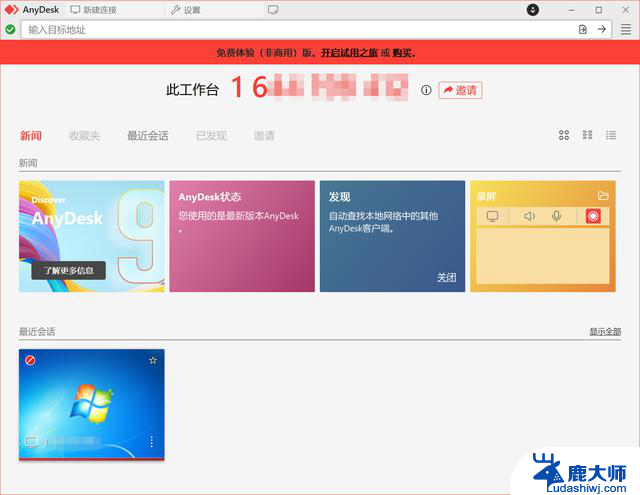Image resolution: width=640 pixels, height=495 pixels.
Task: Click the 此工作台 workstation ID number
Action: pyautogui.click(x=319, y=87)
